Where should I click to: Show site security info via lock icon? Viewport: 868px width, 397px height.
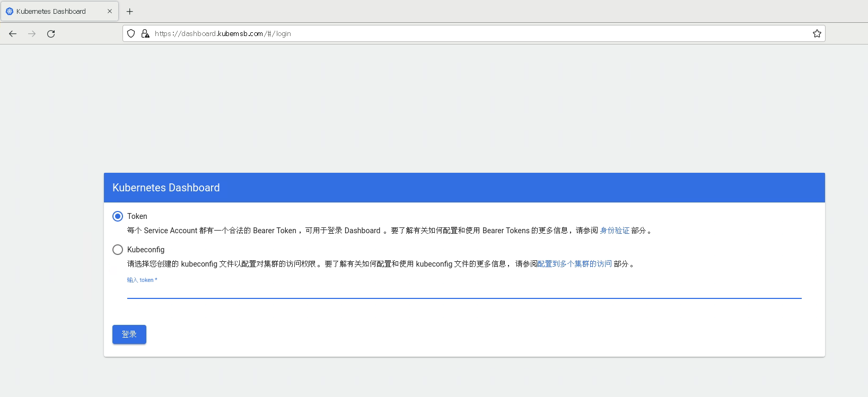tap(145, 34)
